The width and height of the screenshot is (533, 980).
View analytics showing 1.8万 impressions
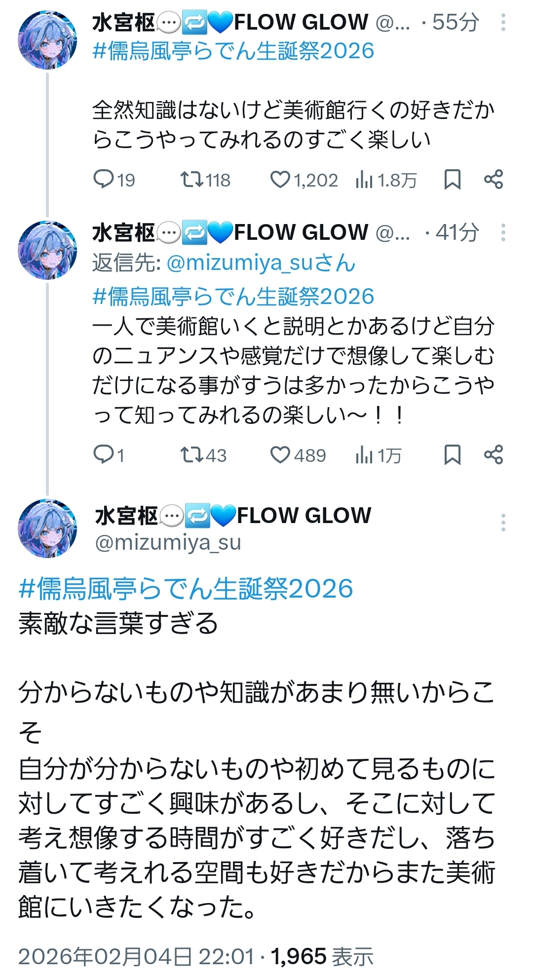[x=386, y=180]
